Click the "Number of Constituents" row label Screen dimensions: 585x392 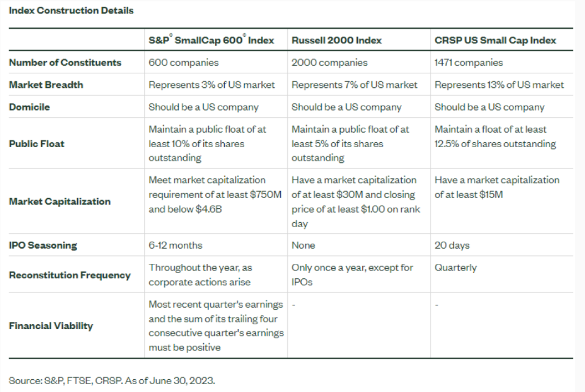pos(65,62)
